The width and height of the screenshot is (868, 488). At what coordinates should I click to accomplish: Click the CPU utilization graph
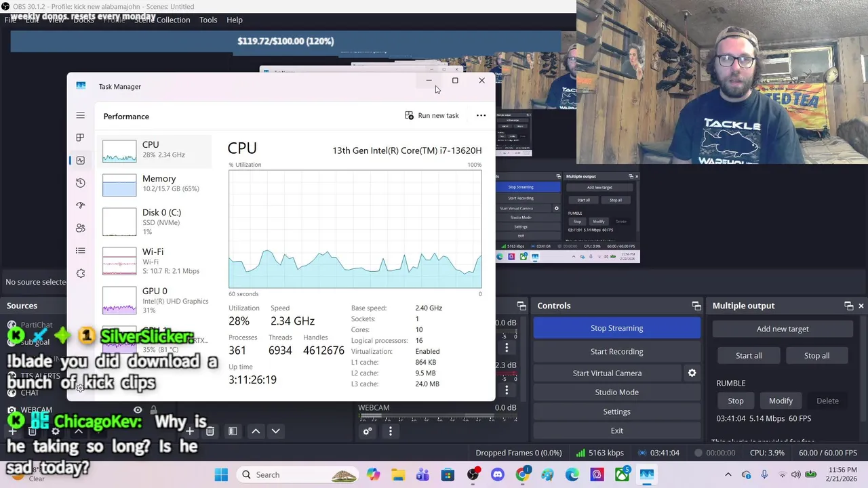tap(355, 229)
